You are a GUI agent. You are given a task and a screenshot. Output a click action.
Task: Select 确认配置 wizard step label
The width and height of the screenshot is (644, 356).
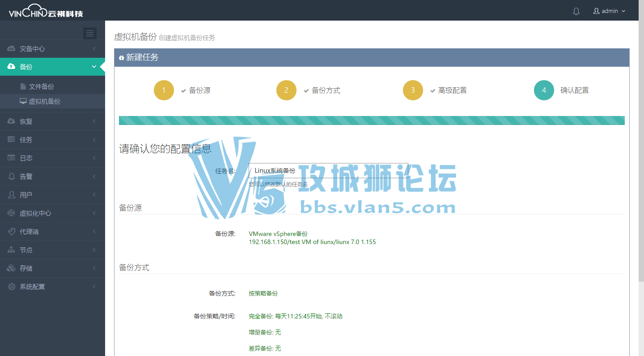pyautogui.click(x=575, y=90)
